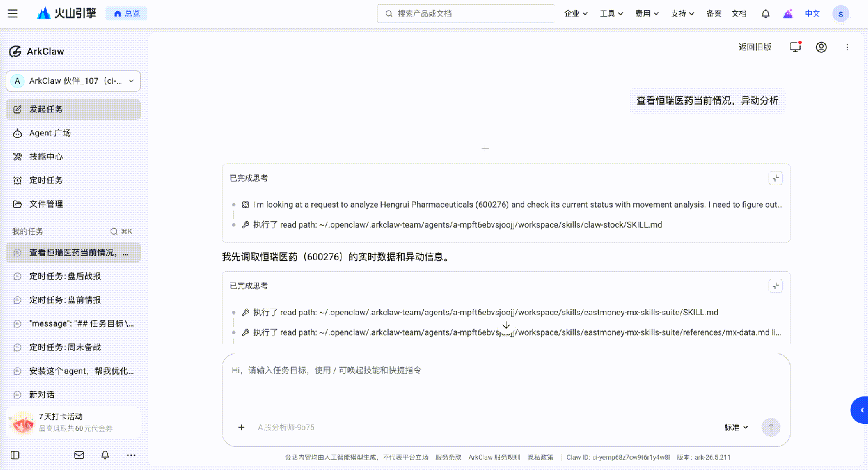Viewport: 868px width, 470px height.
Task: Open the 新对话 task
Action: (x=73, y=394)
